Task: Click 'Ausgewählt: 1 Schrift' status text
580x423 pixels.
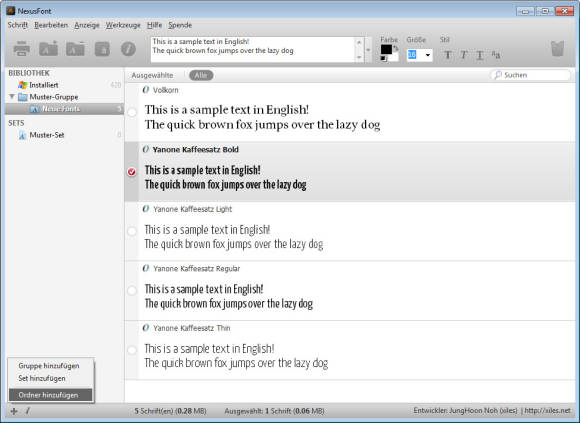Action: click(258, 411)
